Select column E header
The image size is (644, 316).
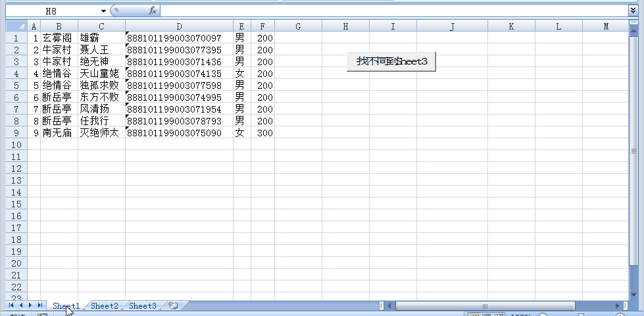pyautogui.click(x=242, y=26)
